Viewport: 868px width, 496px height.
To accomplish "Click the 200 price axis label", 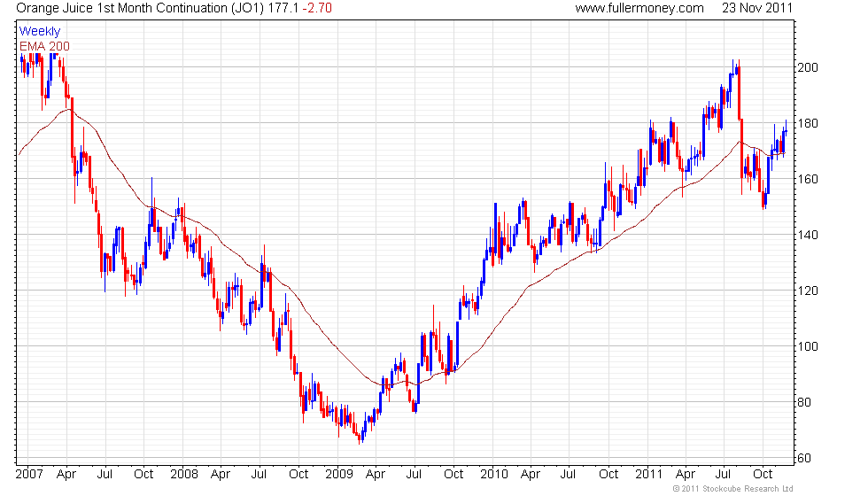I will click(x=807, y=67).
